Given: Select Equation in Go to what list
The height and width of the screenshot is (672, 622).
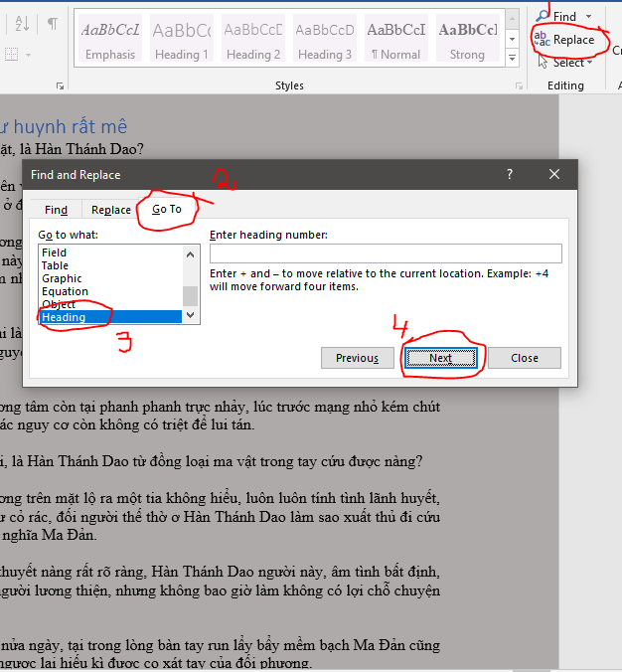Looking at the screenshot, I should [65, 291].
